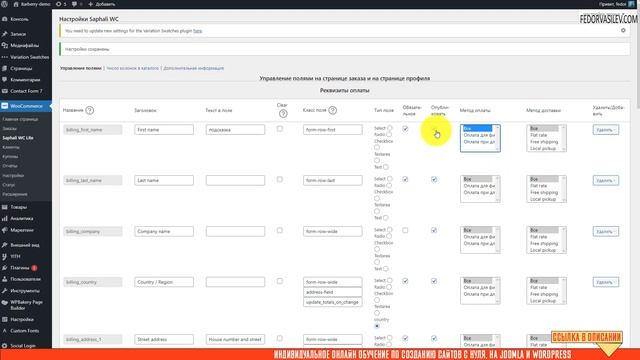Select Flat rate in billing_first_name Метод доставки list

pyautogui.click(x=543, y=135)
